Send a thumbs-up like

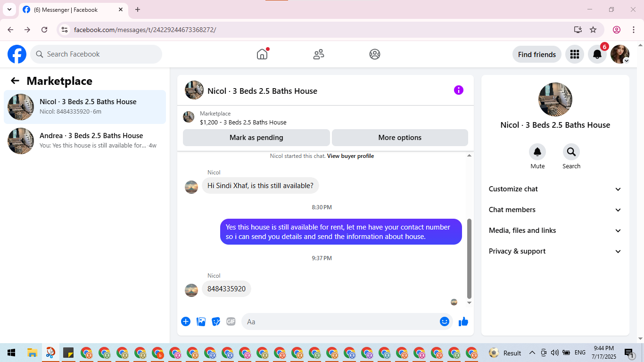tap(463, 321)
